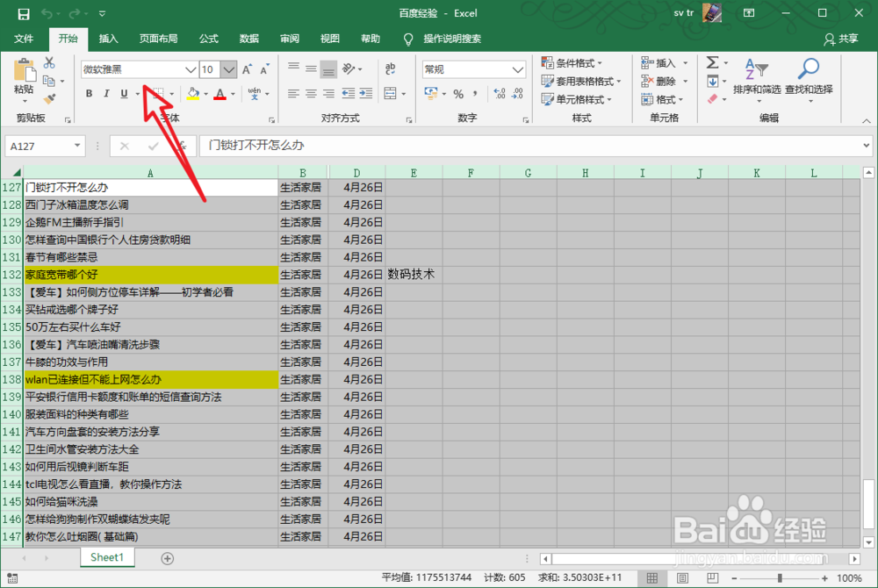
Task: Click the merge and center icon
Action: [391, 93]
